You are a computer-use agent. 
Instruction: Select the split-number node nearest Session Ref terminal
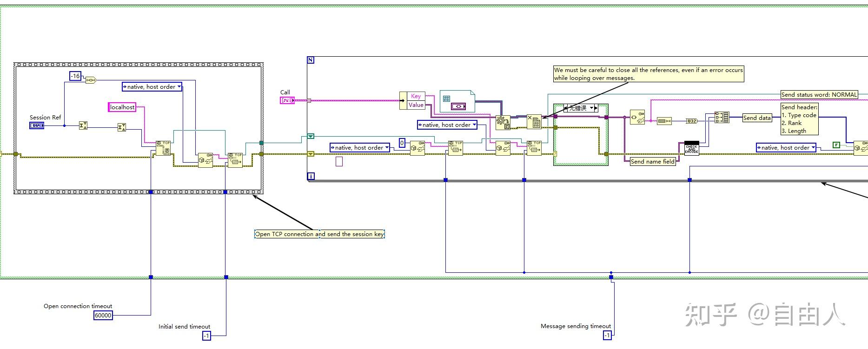coord(83,125)
